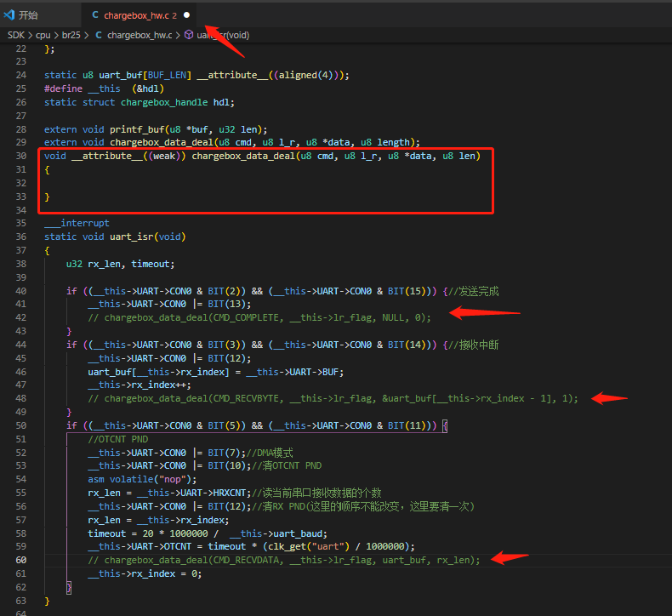The height and width of the screenshot is (616, 672).
Task: Click the 发送完成 comment on line 40
Action: click(474, 292)
